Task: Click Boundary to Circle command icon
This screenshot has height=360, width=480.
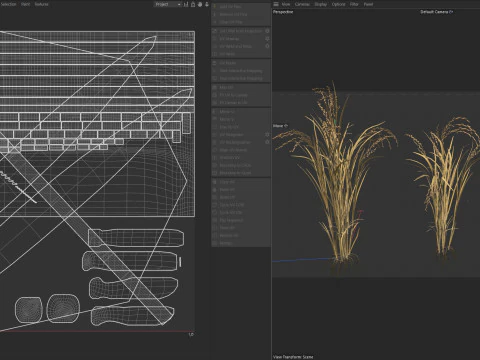Action: coord(215,165)
